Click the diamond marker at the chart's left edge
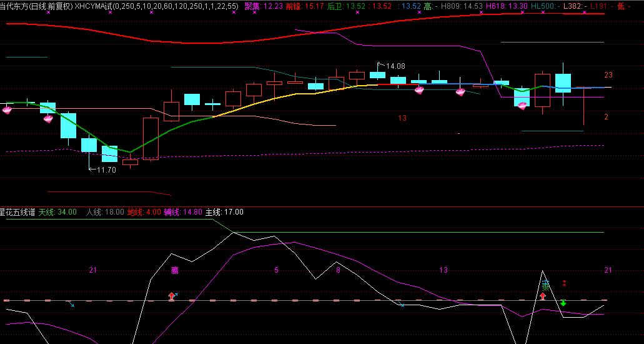Screen dimensions: 644x344 point(7,110)
